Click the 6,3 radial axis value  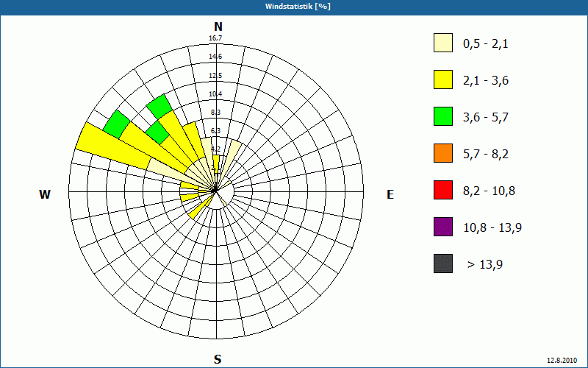point(215,131)
